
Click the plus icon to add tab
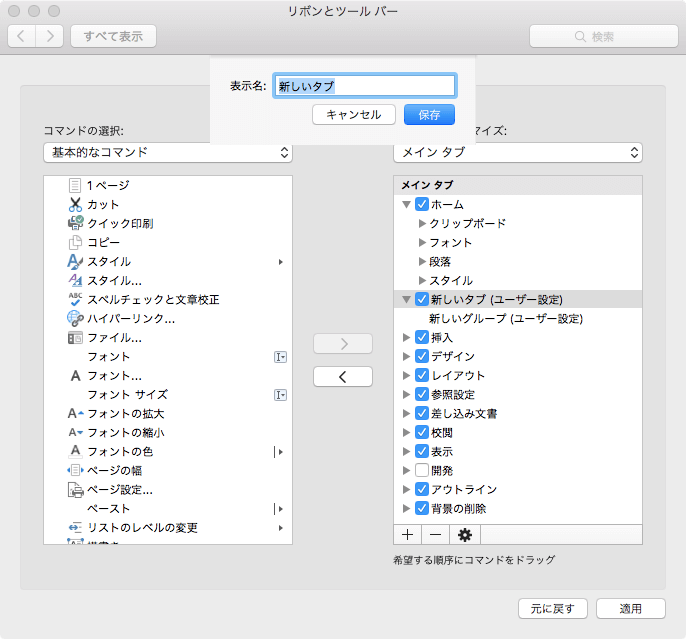408,535
